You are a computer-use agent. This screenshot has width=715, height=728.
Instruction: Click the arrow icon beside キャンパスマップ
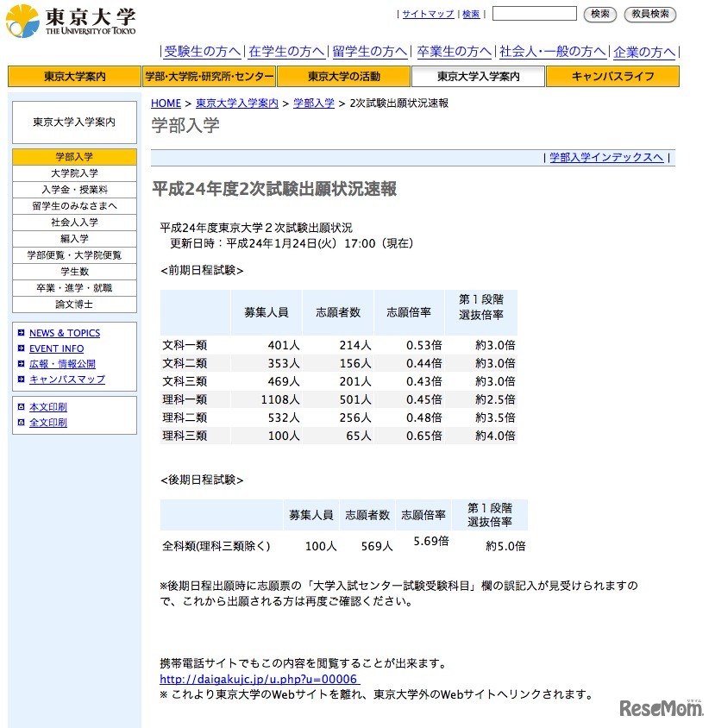21,379
